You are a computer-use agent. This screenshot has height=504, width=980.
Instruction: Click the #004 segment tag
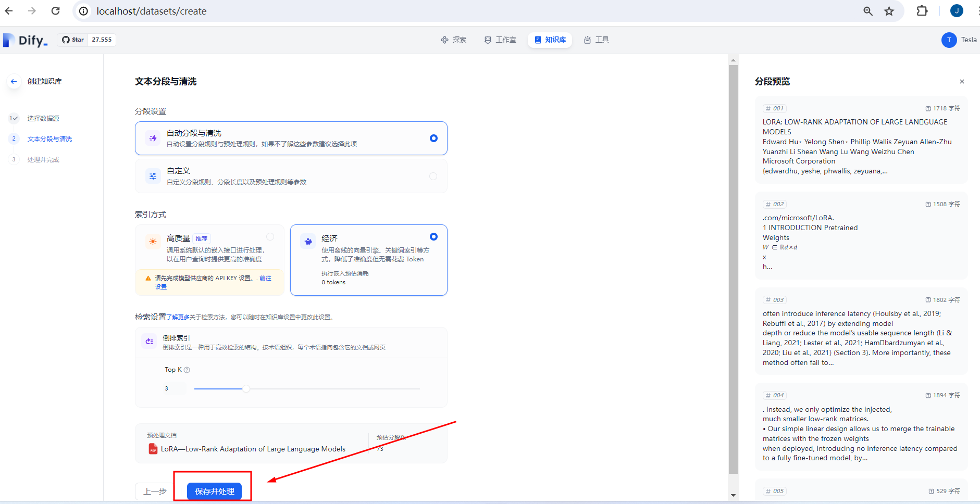click(775, 396)
